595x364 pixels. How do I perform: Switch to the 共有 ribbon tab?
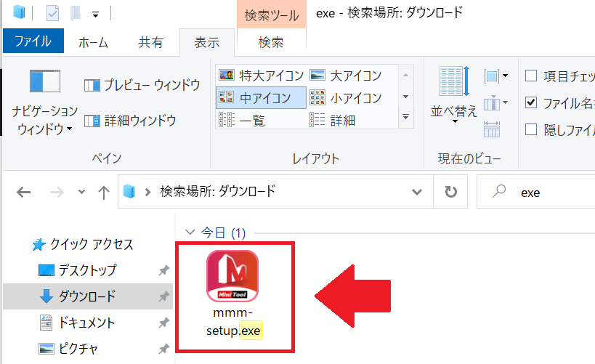(x=150, y=42)
